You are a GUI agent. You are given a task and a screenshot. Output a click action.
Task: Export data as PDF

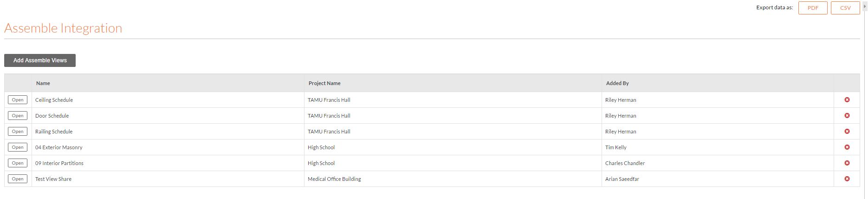coord(813,8)
